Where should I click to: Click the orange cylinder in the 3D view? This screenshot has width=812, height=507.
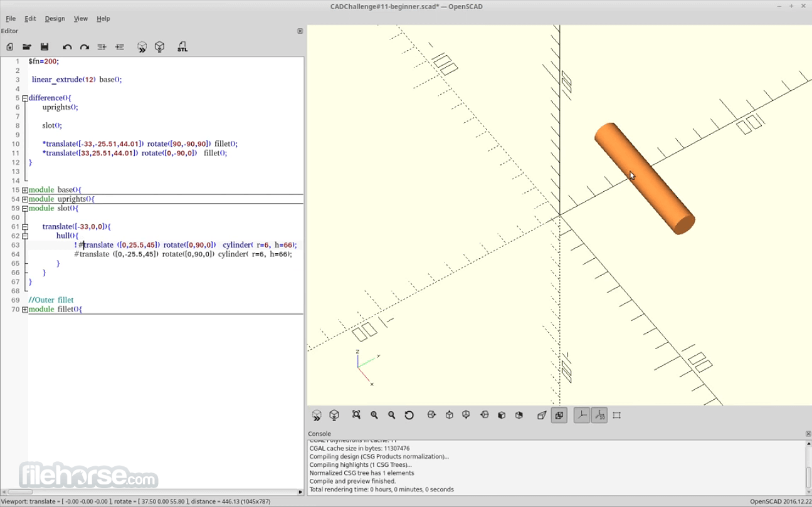tap(645, 179)
